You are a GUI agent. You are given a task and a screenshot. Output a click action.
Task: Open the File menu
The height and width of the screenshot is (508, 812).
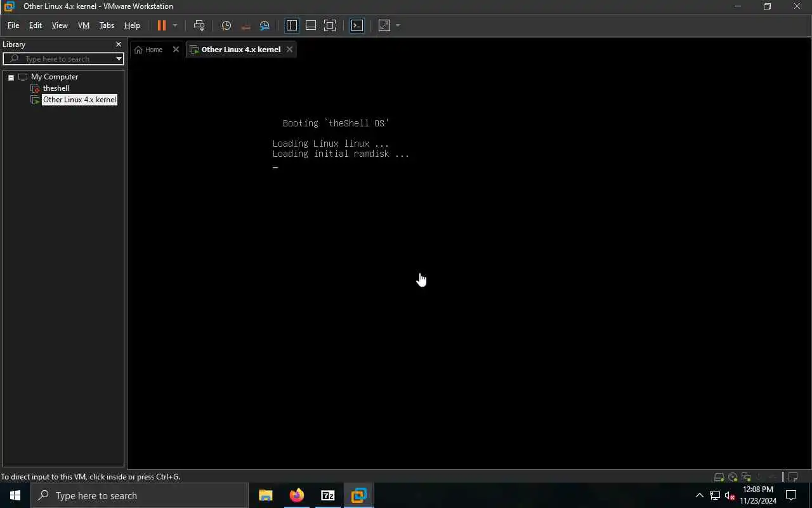coord(13,25)
